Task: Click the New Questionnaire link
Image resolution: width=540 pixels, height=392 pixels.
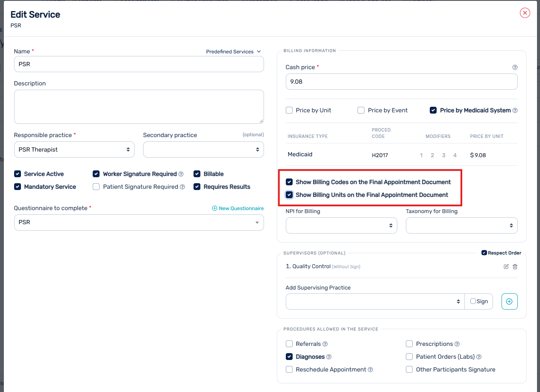Action: pyautogui.click(x=238, y=208)
